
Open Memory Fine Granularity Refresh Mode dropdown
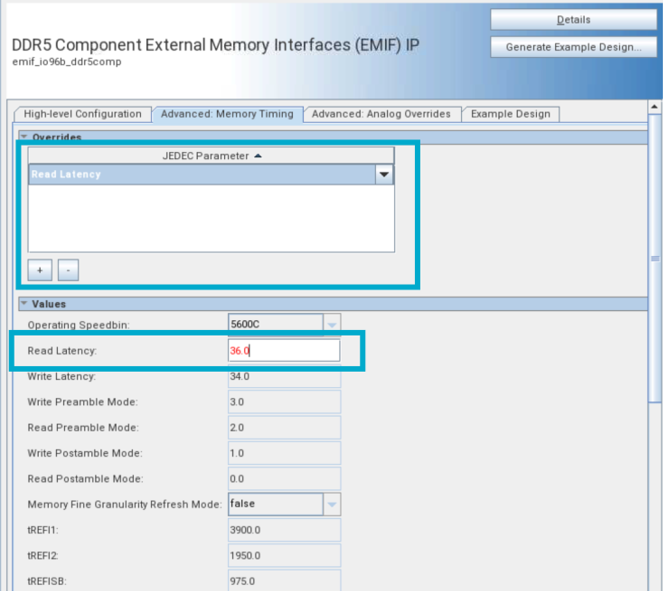(x=332, y=504)
